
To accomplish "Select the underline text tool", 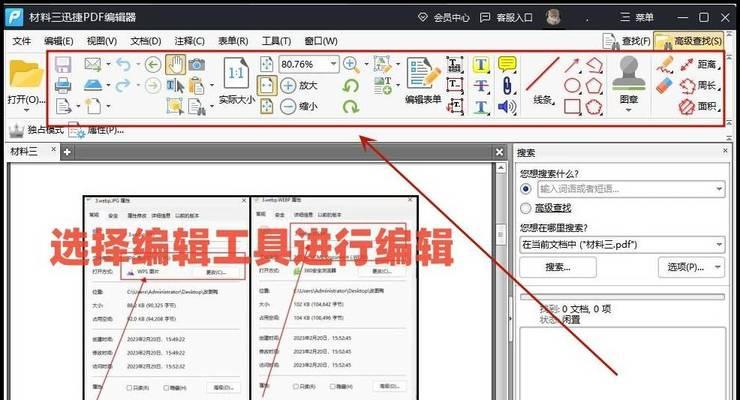I will pyautogui.click(x=481, y=107).
